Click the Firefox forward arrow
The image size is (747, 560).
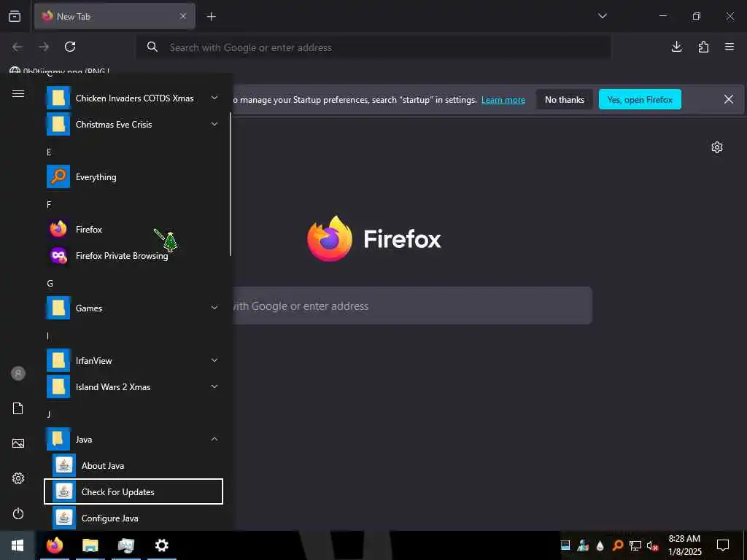(x=44, y=47)
